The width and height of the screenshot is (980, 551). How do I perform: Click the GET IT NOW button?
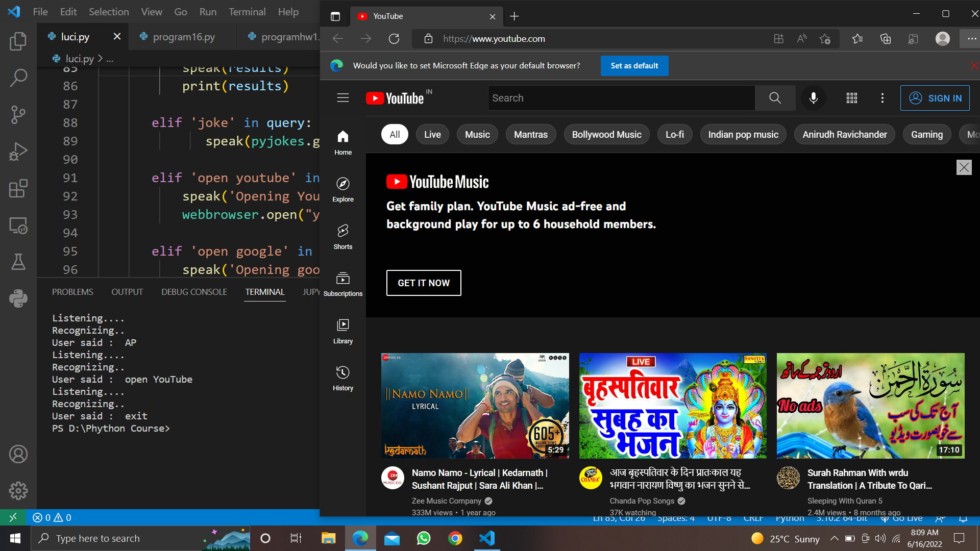pyautogui.click(x=424, y=283)
